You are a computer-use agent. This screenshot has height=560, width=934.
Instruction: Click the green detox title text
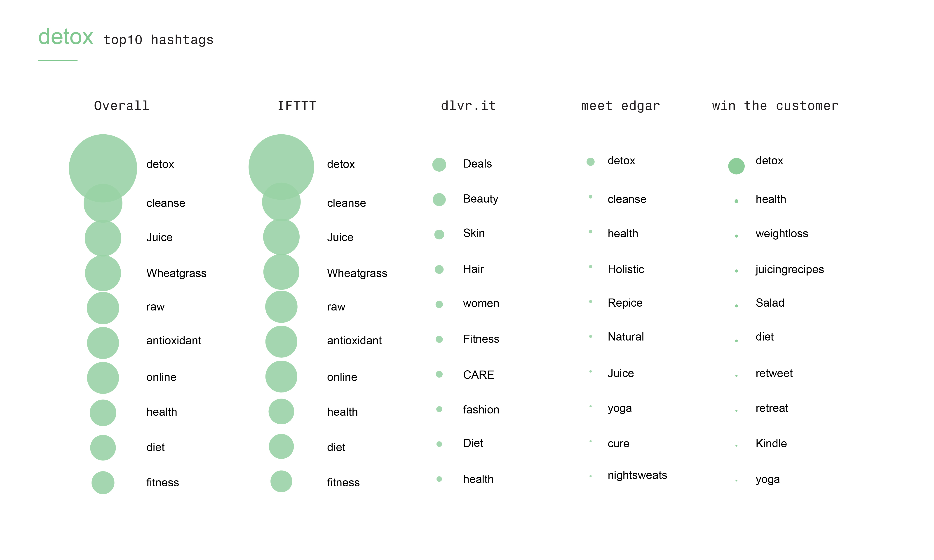(66, 37)
